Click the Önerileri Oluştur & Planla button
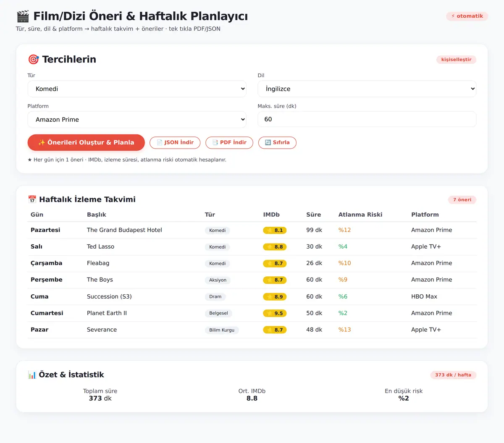Image resolution: width=504 pixels, height=443 pixels. [x=86, y=142]
